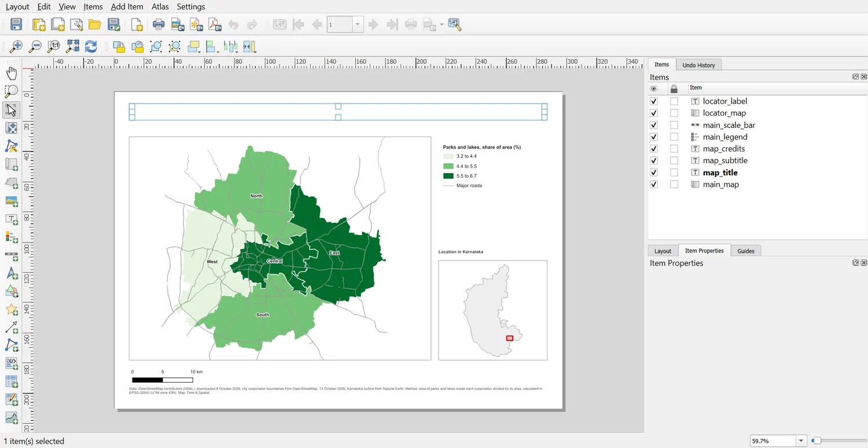Click Save as Template icon
This screenshot has width=868, height=448.
(114, 24)
